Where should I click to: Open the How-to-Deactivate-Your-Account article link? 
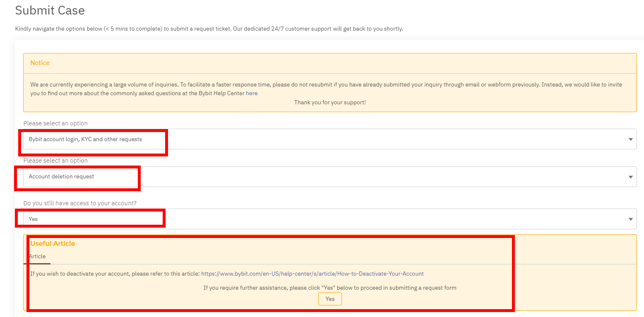tap(312, 274)
